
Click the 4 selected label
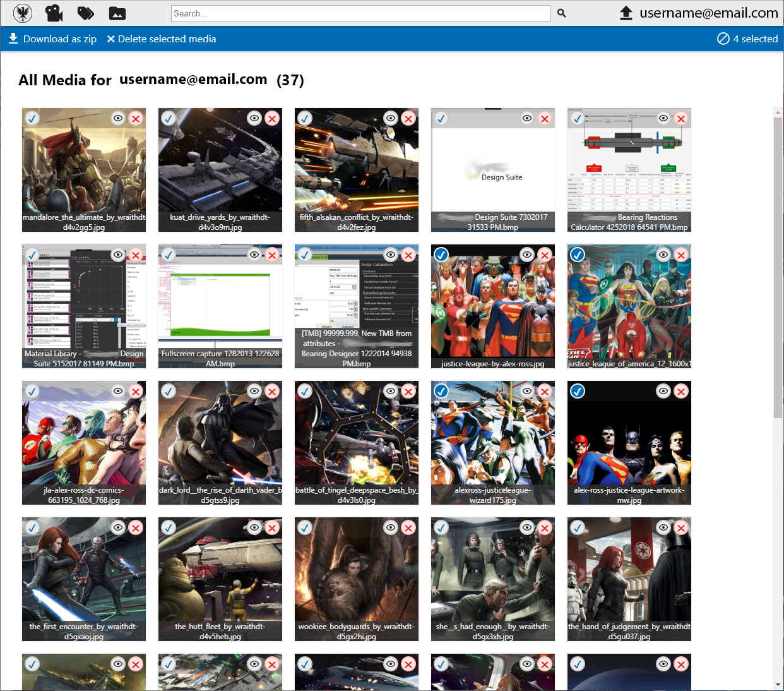756,39
